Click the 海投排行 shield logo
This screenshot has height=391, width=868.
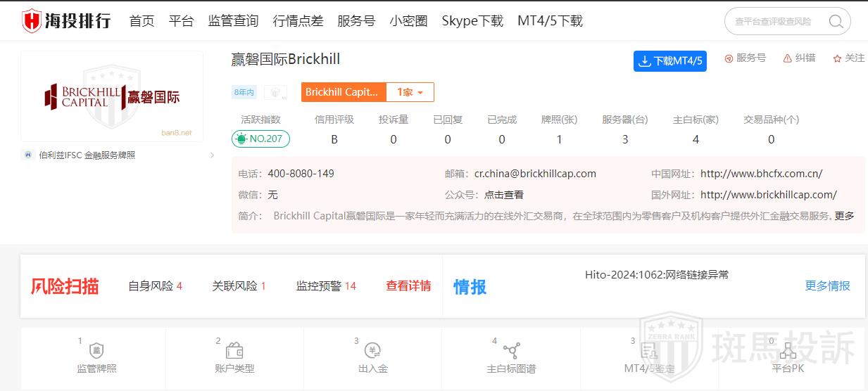coord(32,21)
